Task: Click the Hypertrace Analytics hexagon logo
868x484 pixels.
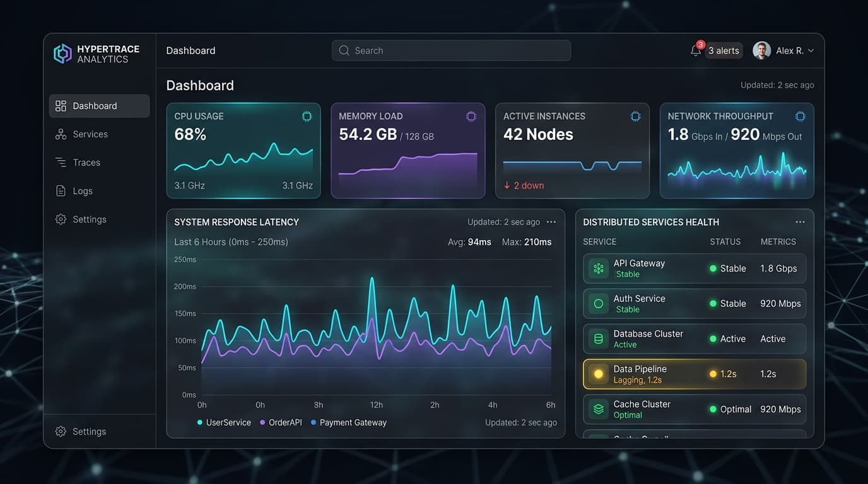Action: (62, 54)
